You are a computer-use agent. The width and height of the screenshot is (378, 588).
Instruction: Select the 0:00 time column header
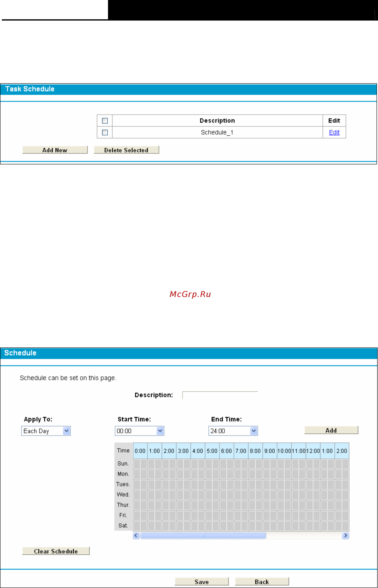tap(140, 451)
